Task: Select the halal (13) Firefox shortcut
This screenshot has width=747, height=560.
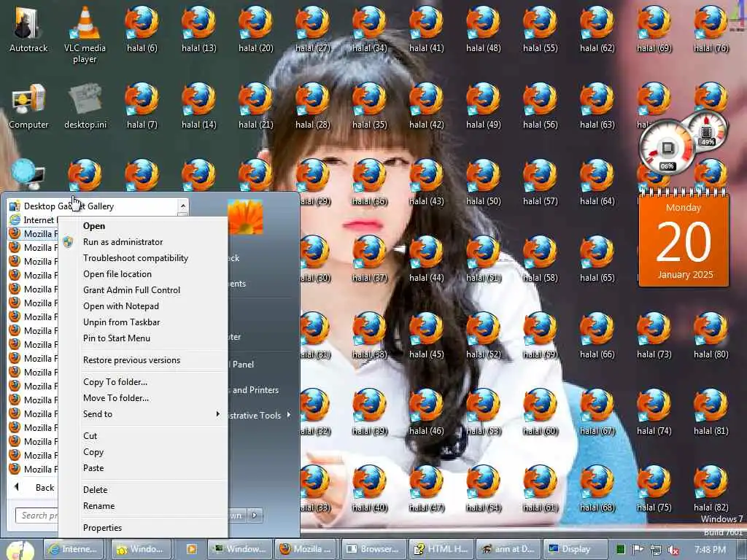Action: pyautogui.click(x=198, y=28)
